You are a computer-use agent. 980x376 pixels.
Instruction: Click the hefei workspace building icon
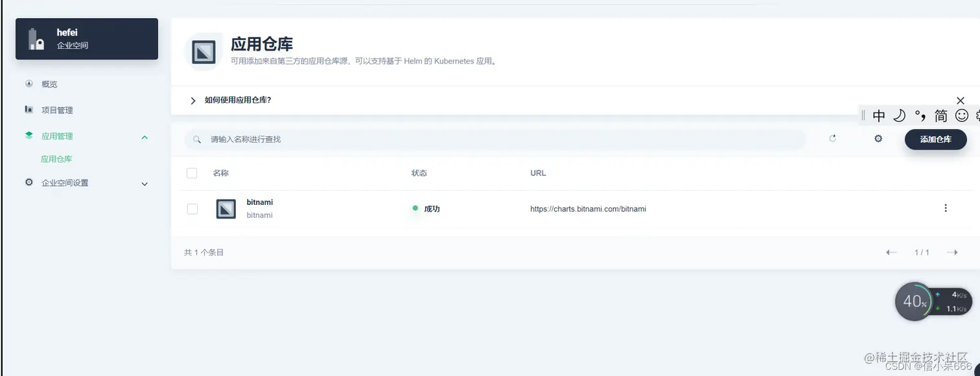[36, 39]
